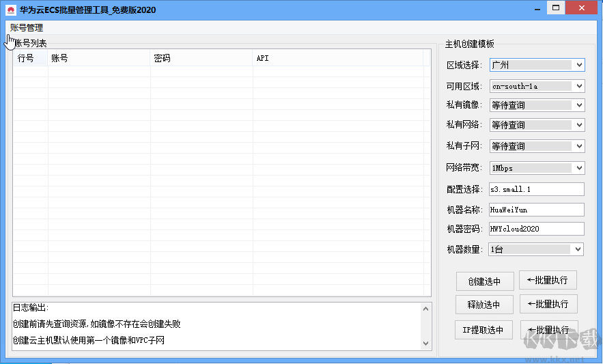Open the 私有镜像 dropdown
Viewport: 603px width, 364px height.
[537, 105]
